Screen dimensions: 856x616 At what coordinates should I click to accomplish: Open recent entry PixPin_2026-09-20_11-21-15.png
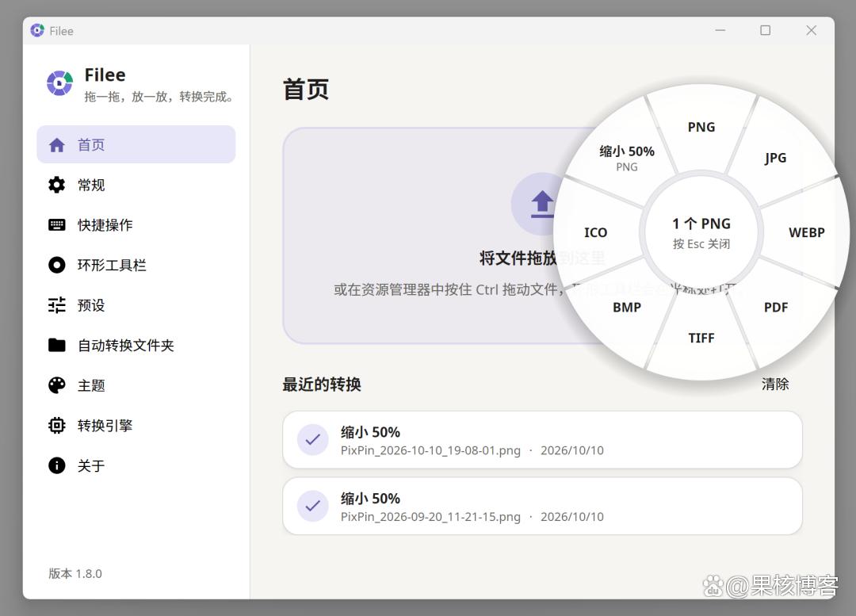542,507
